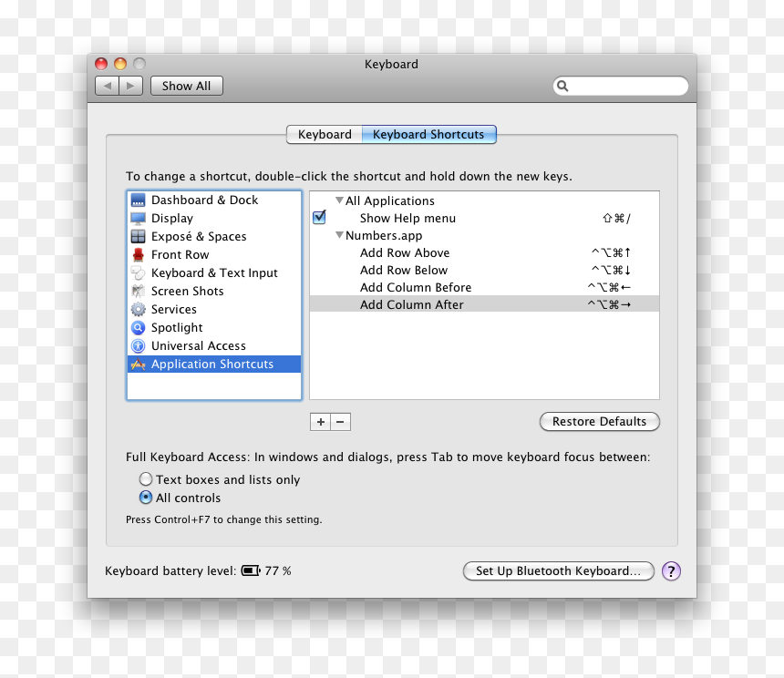Click the Exposé & Spaces grid icon
Image resolution: width=784 pixels, height=678 pixels.
[x=138, y=236]
